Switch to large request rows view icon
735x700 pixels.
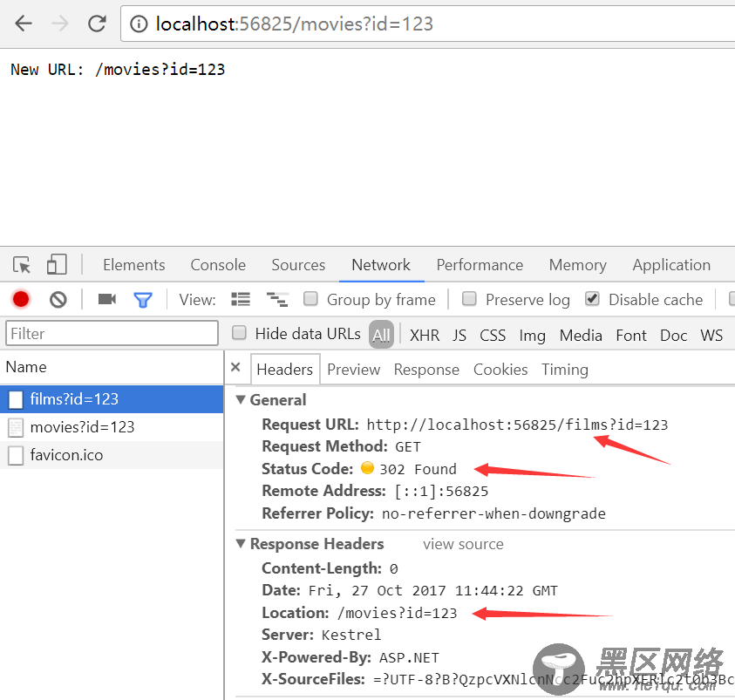241,299
